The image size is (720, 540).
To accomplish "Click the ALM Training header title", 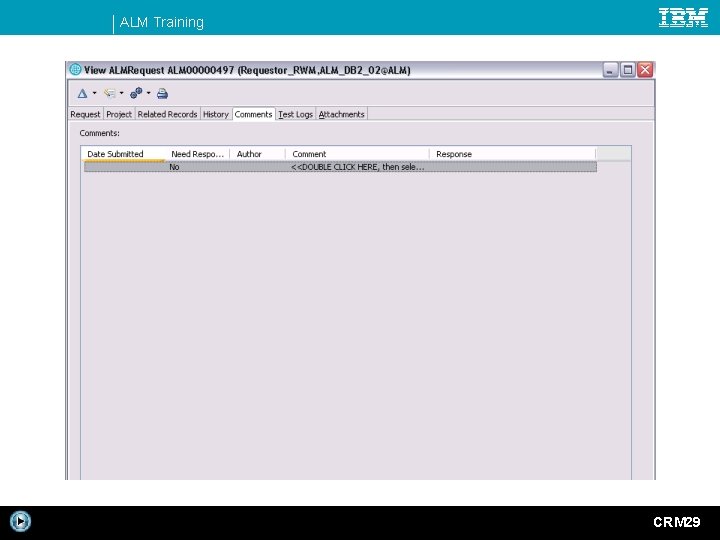I will tap(162, 22).
